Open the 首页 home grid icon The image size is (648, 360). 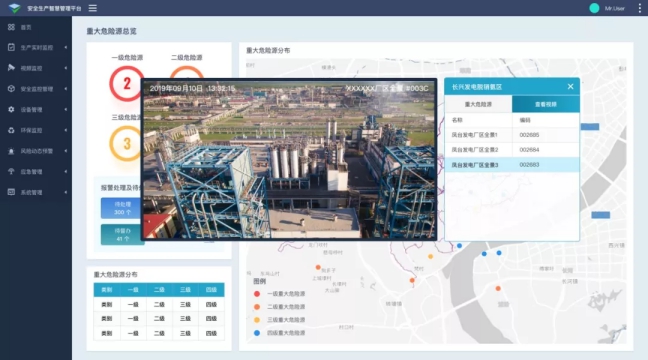point(11,27)
